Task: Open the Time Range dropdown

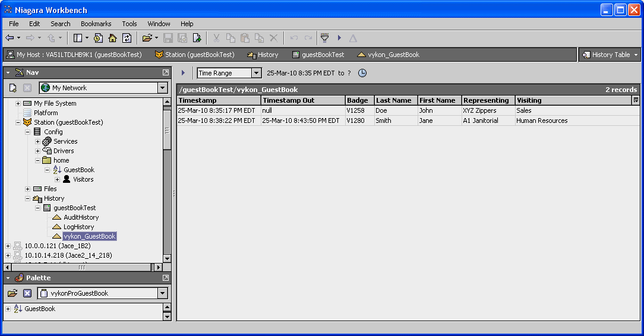Action: (x=257, y=73)
